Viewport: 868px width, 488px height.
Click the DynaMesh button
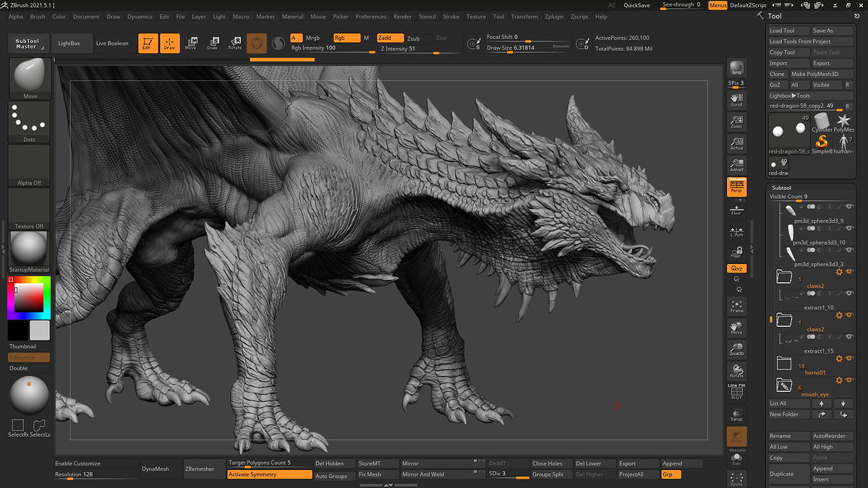pos(160,468)
